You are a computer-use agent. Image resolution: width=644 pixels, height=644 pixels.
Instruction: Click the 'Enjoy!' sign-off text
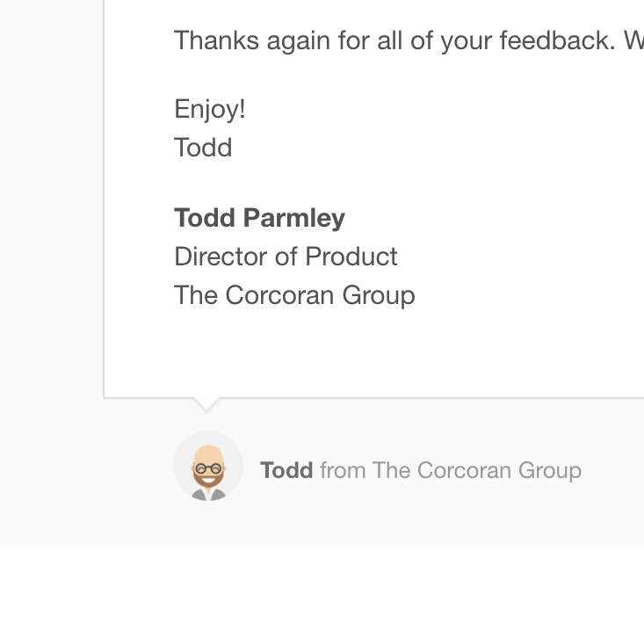[x=210, y=109]
